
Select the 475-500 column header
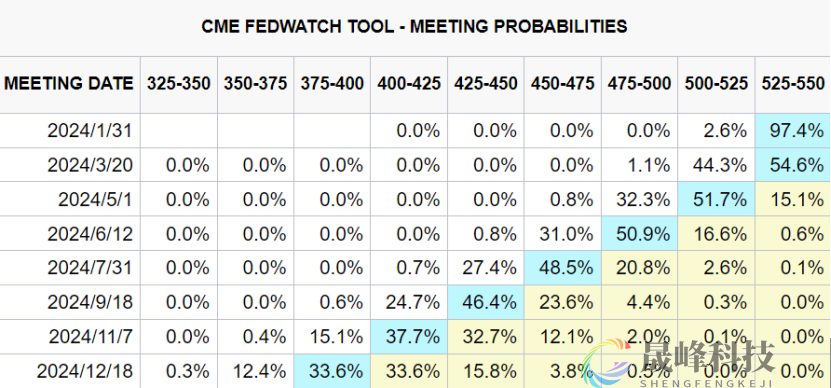(640, 84)
